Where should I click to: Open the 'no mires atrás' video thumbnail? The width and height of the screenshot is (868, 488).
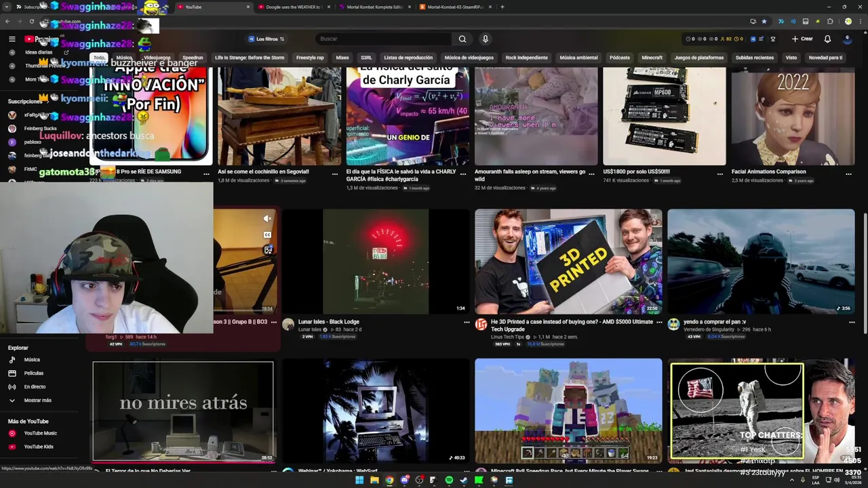[183, 411]
